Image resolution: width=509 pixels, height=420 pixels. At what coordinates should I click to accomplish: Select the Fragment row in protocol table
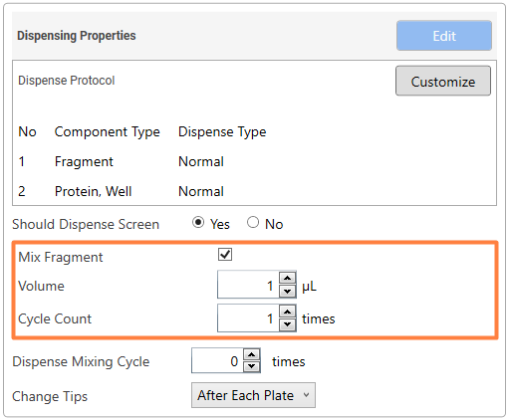click(254, 162)
